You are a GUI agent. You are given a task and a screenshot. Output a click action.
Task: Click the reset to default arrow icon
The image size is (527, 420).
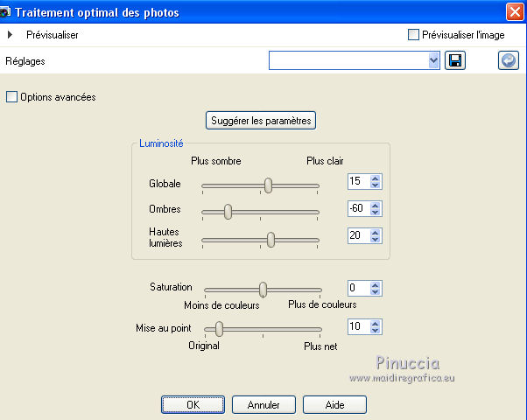pyautogui.click(x=509, y=60)
